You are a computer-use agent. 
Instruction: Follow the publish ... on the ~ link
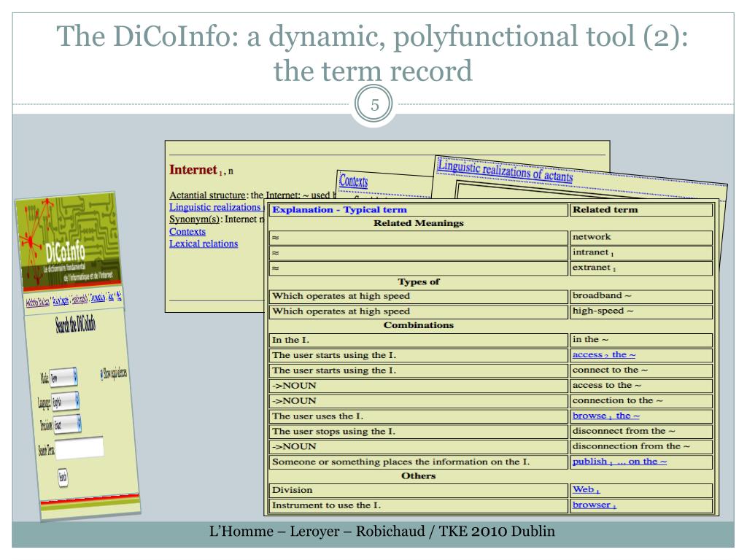click(619, 462)
